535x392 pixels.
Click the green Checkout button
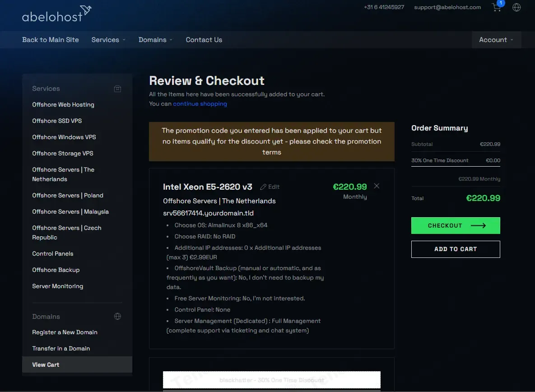coord(456,225)
